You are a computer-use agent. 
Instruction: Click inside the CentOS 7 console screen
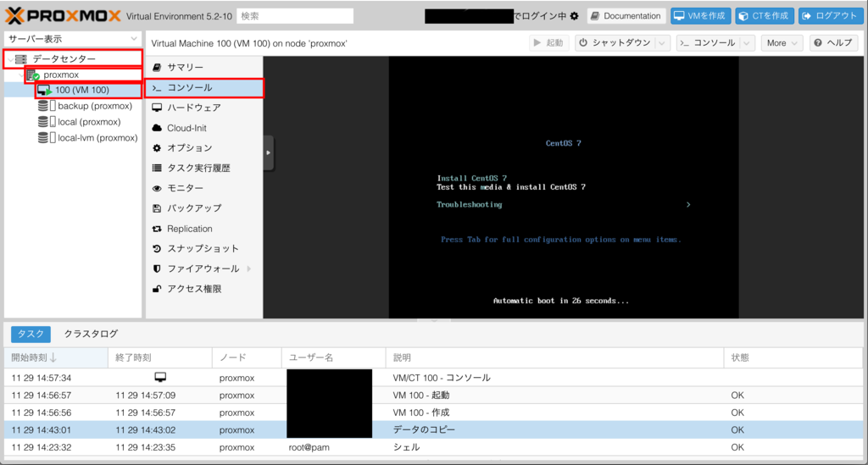tap(564, 187)
